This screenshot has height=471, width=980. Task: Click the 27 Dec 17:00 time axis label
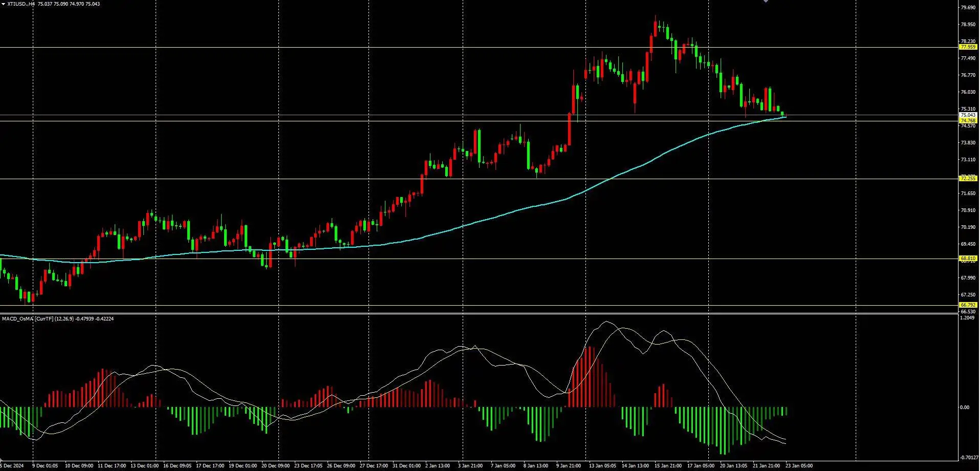pyautogui.click(x=374, y=466)
